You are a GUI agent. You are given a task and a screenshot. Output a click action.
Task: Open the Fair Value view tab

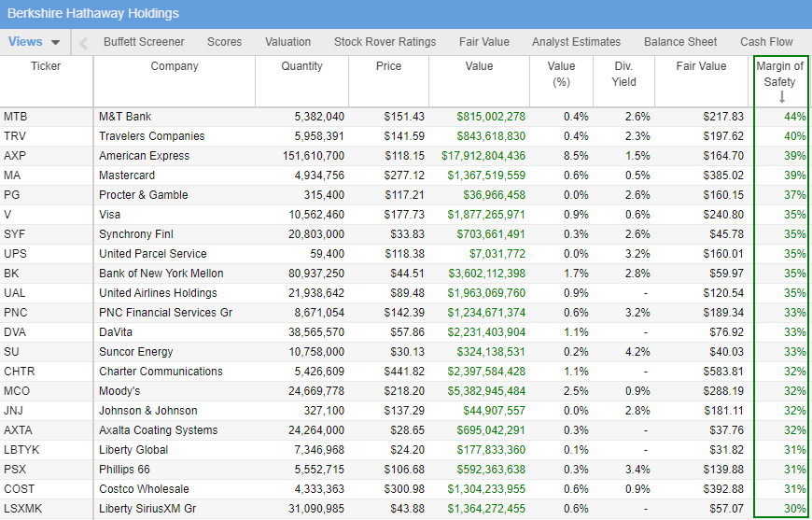click(484, 42)
